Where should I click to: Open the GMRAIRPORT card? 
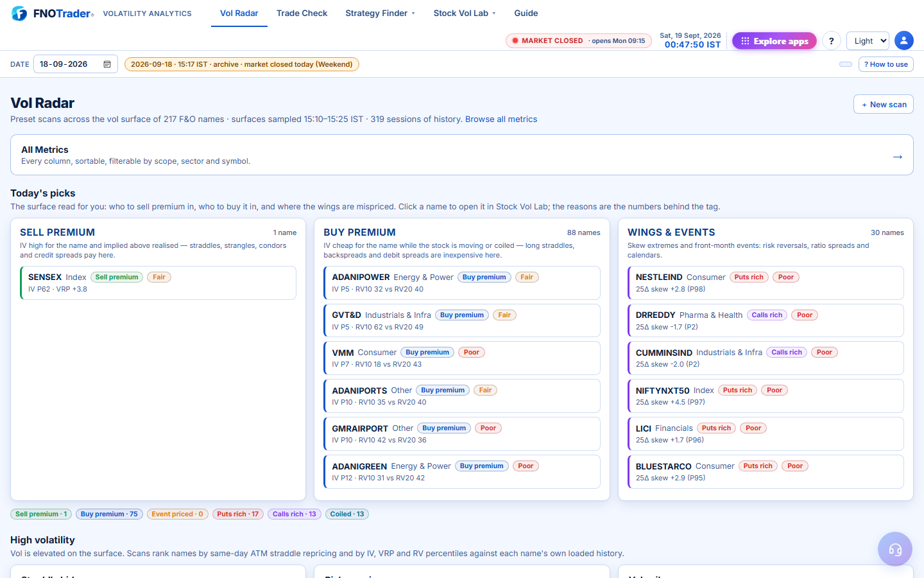[x=462, y=433]
